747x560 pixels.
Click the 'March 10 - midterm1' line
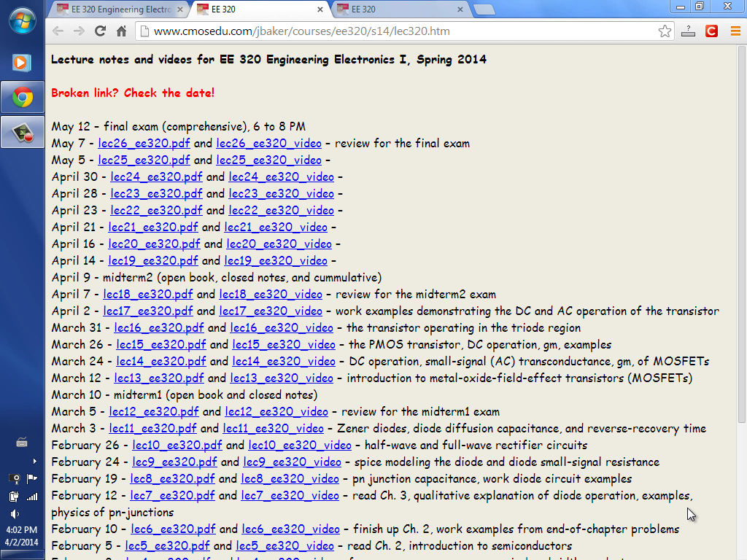click(x=185, y=394)
